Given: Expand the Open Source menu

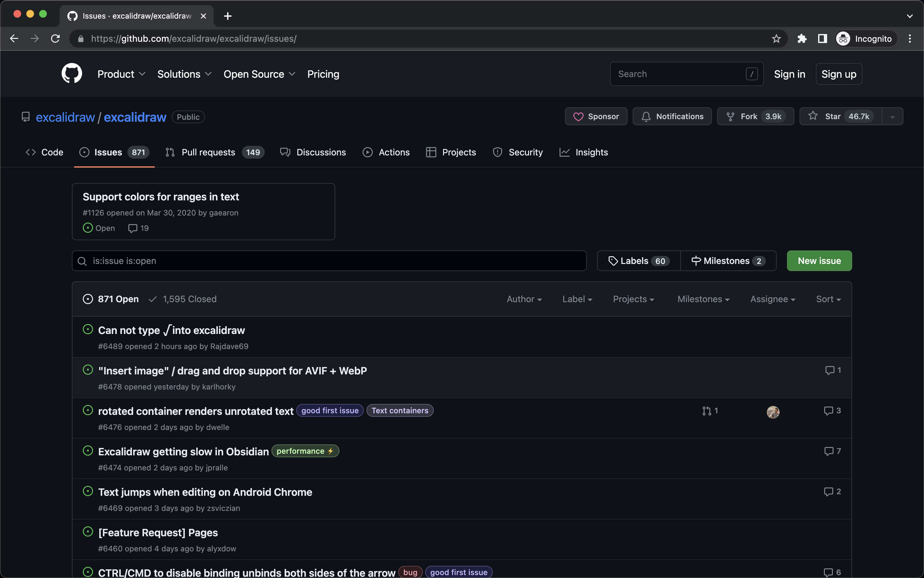Looking at the screenshot, I should tap(260, 74).
